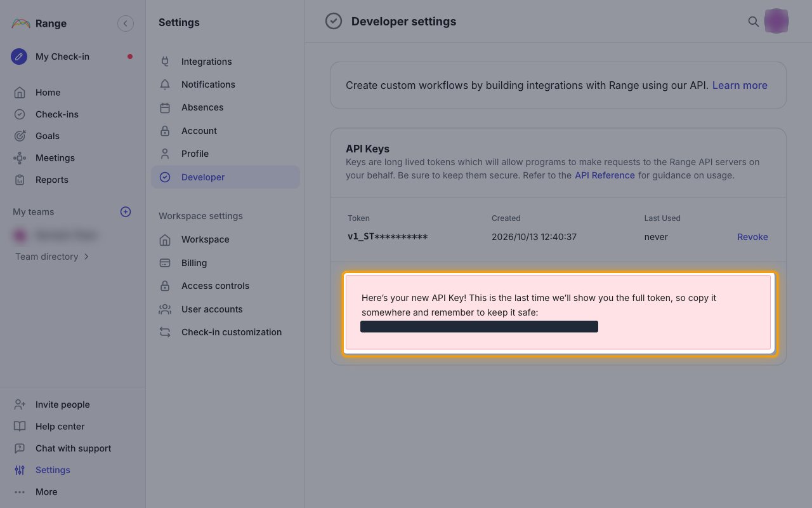The height and width of the screenshot is (508, 812).
Task: Click the Meetings icon in sidebar
Action: tap(20, 158)
